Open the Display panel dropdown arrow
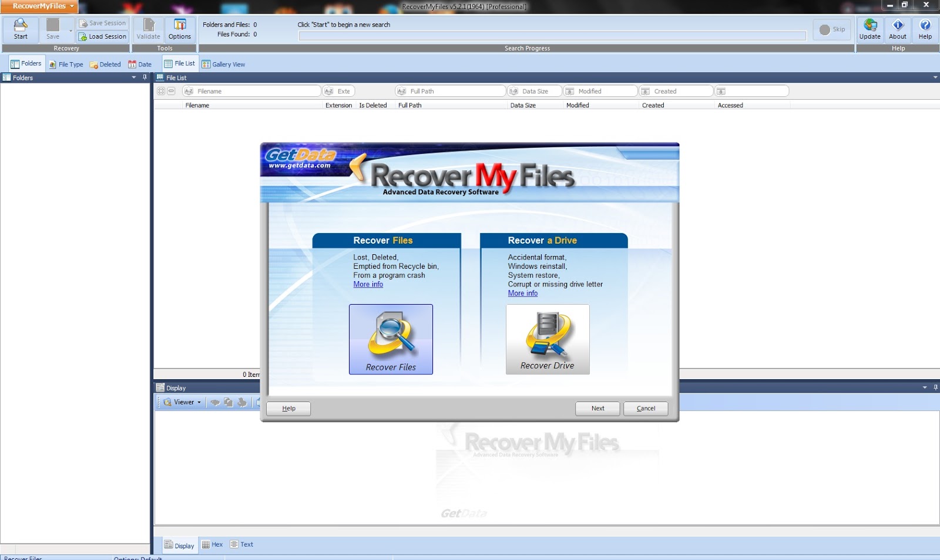Image resolution: width=940 pixels, height=560 pixels. point(925,387)
